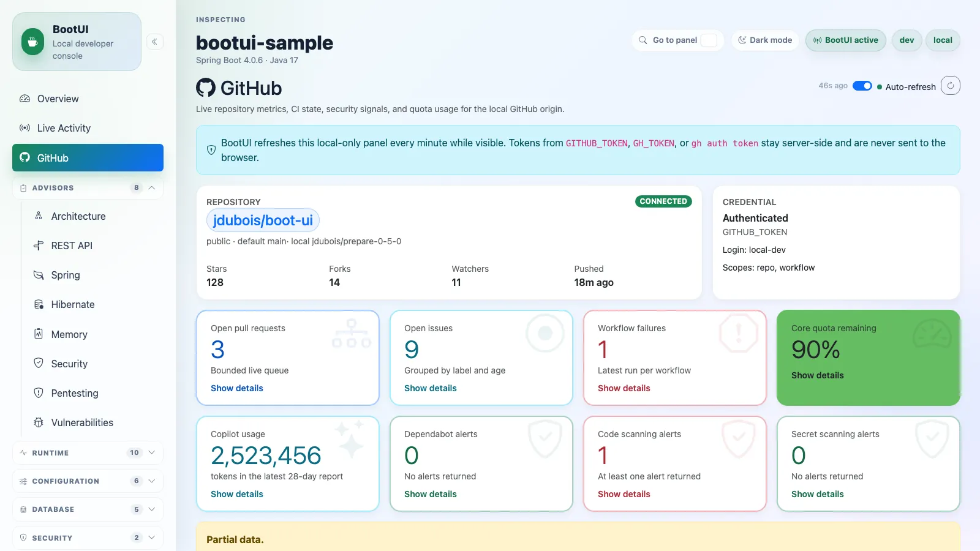Click the Architecture nodes icon

39,216
